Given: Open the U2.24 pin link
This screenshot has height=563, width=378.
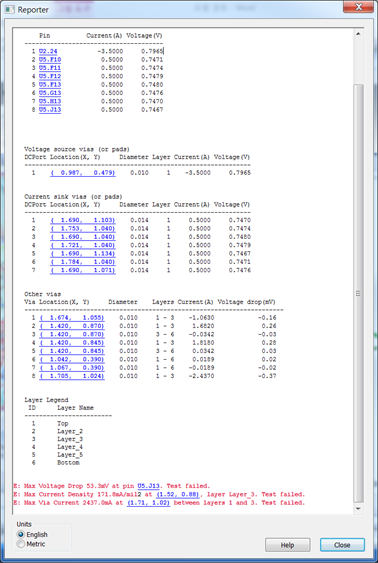Looking at the screenshot, I should click(48, 51).
